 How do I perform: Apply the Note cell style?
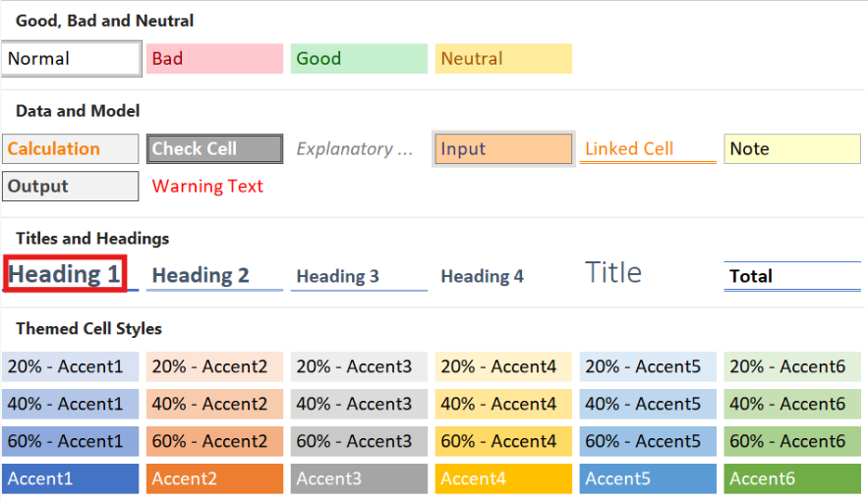click(x=792, y=149)
